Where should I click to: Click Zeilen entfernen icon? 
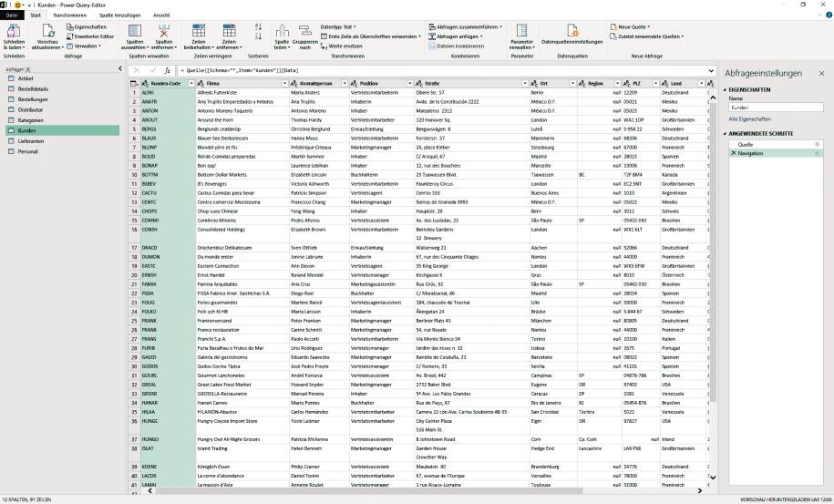click(x=230, y=30)
